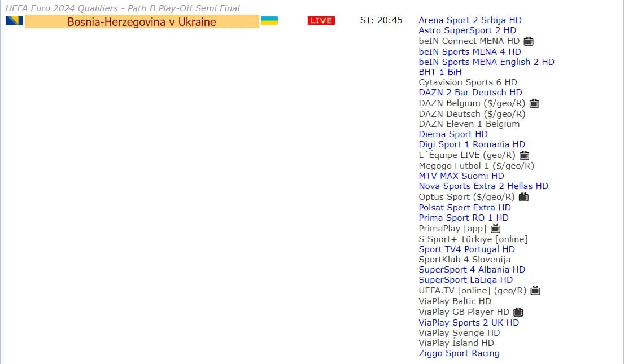Open Polsat Sport Extra HD link
Image resolution: width=624 pixels, height=364 pixels.
pyautogui.click(x=465, y=207)
